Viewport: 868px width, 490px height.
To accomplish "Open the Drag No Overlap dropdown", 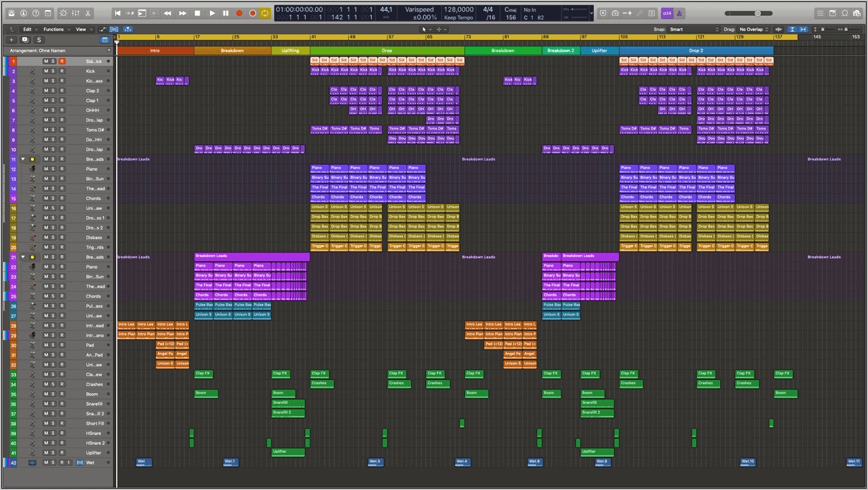I will coord(753,29).
